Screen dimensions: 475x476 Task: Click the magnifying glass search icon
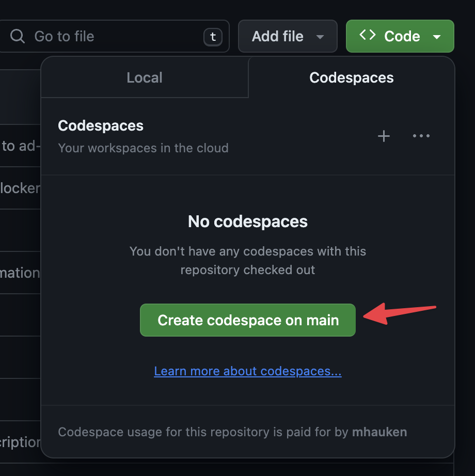coord(18,36)
